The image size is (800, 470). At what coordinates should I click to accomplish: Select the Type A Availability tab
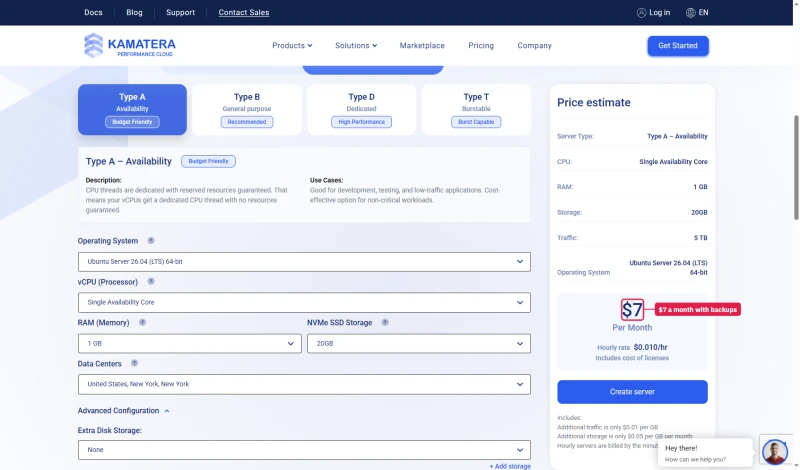pyautogui.click(x=132, y=110)
